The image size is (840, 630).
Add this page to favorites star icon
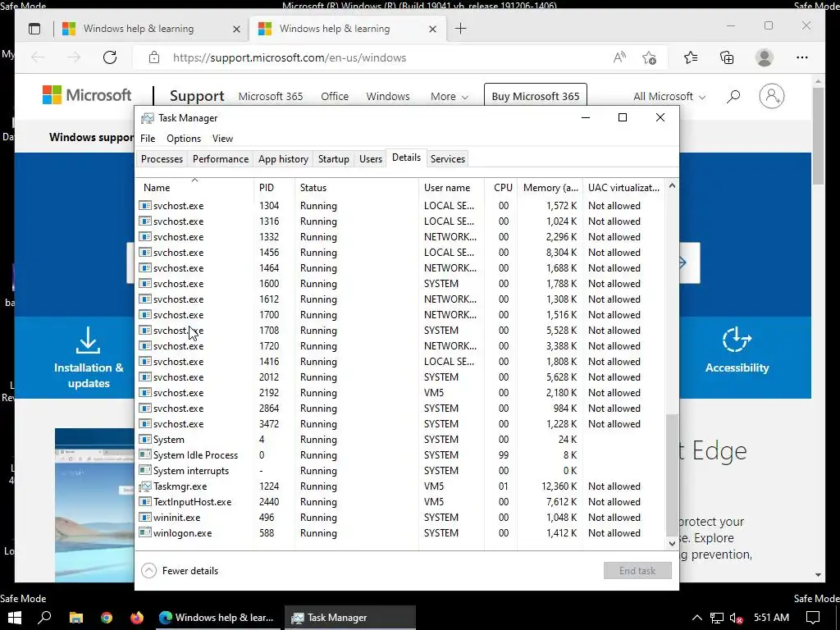point(650,57)
